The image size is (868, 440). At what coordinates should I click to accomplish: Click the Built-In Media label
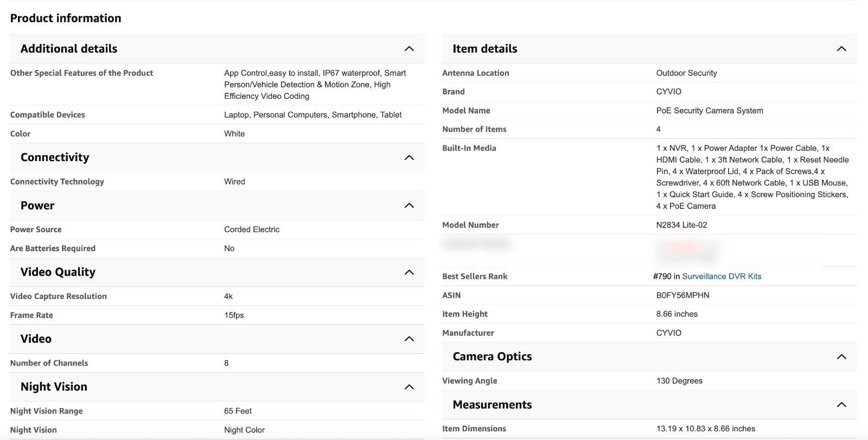[469, 148]
